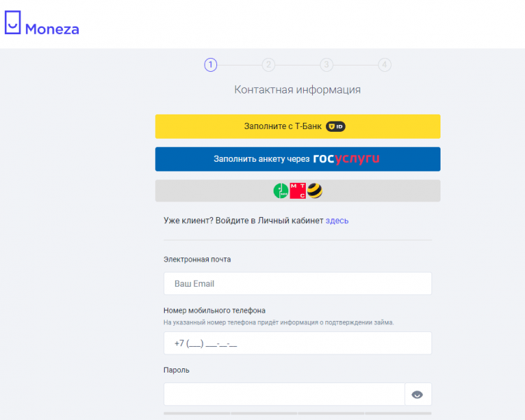Viewport: 525px width, 420px height.
Task: Click the Moneza brand name text
Action: coord(52,29)
